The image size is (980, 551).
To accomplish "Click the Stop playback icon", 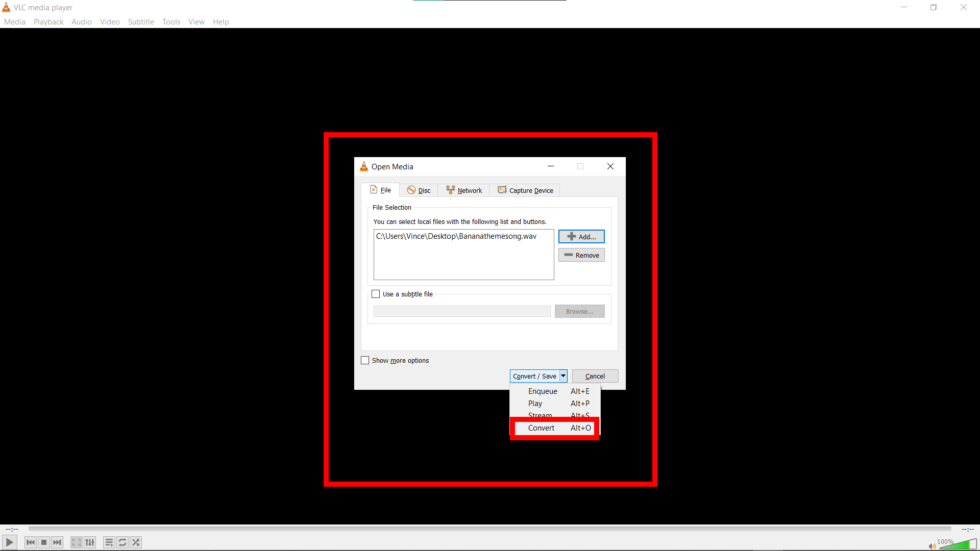I will 43,542.
